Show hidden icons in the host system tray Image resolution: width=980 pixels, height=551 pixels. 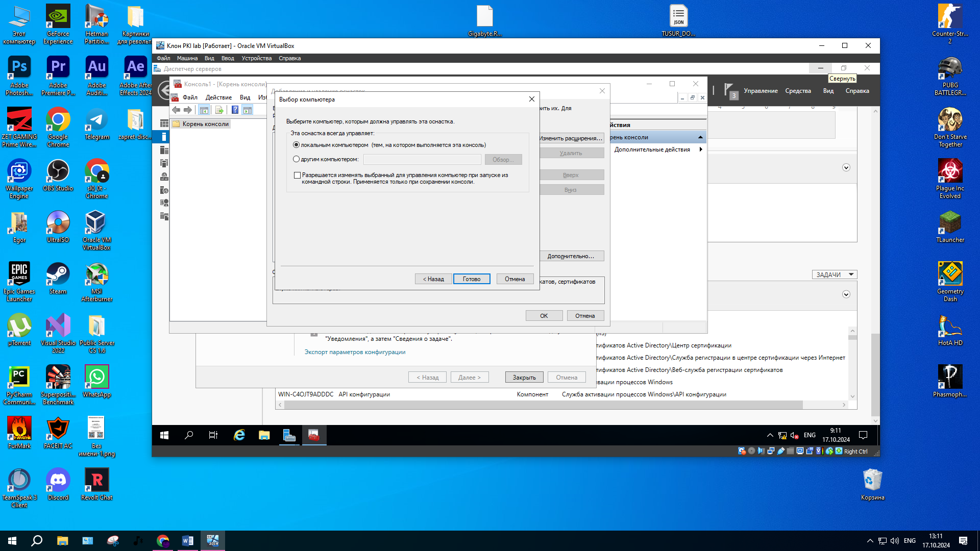tap(870, 541)
